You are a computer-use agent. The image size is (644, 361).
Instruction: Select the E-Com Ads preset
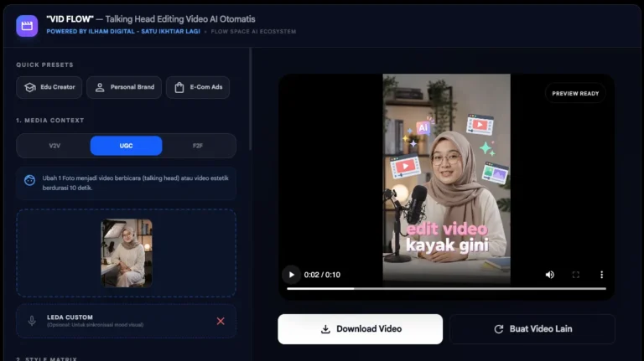198,87
